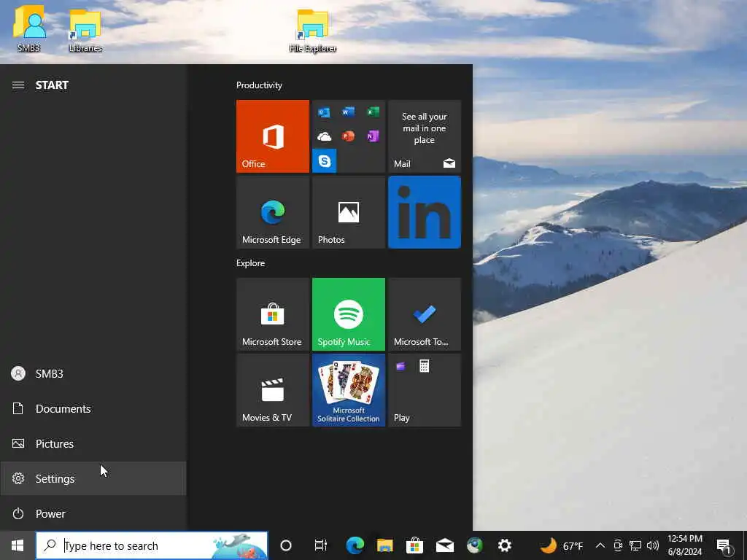The width and height of the screenshot is (747, 560).
Task: Select the File Explorer desktop shortcut
Action: 313,31
